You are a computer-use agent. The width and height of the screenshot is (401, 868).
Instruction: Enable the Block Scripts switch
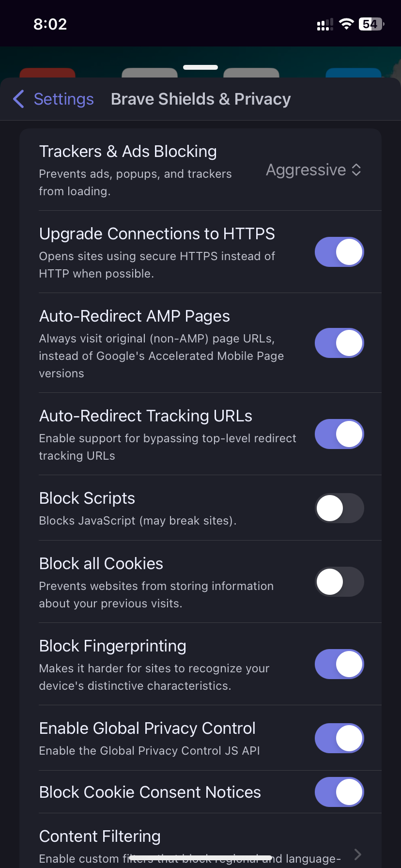coord(339,508)
